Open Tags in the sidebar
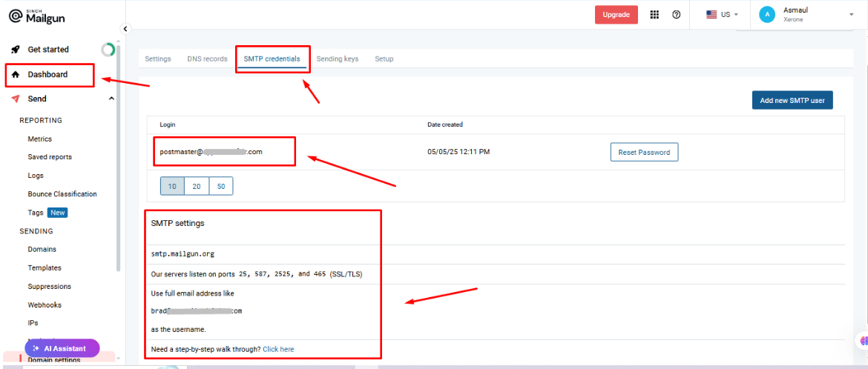Image resolution: width=868 pixels, height=369 pixels. pyautogui.click(x=36, y=213)
